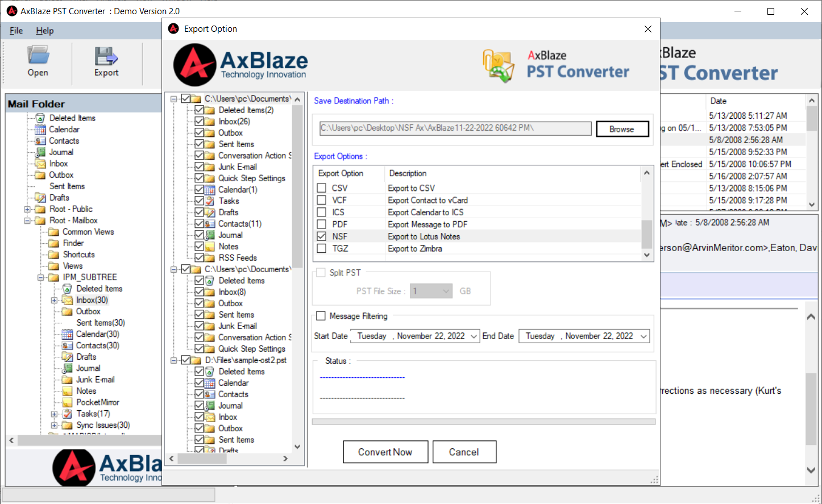Viewport: 822px width, 504px height.
Task: Select Journal folder icon in Mail Folder
Action: [40, 152]
